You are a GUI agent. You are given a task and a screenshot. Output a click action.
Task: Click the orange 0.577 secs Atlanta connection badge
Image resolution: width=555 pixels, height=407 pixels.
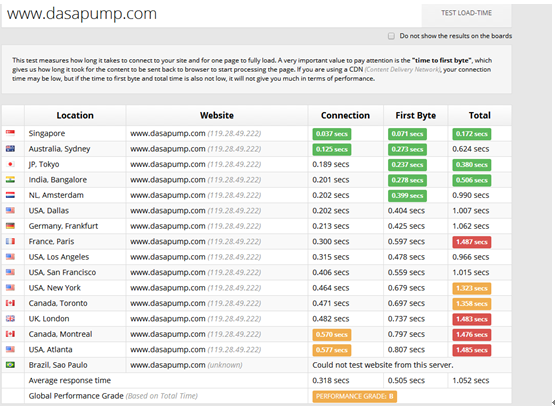(332, 350)
